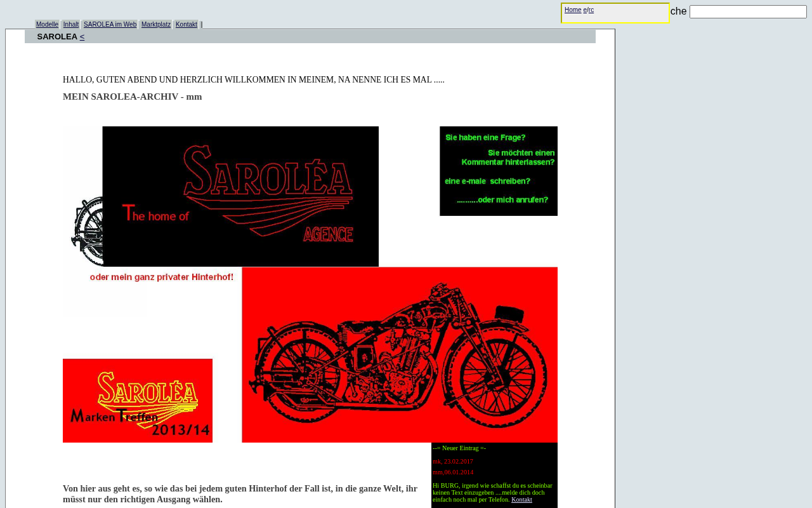Click the 'Von hier aus geht es' paragraph
The height and width of the screenshot is (508, 812).
(x=240, y=494)
